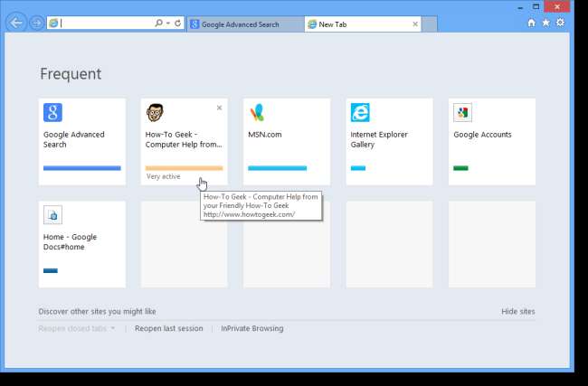Start InPrivate Browsing
The width and height of the screenshot is (588, 386).
point(252,329)
